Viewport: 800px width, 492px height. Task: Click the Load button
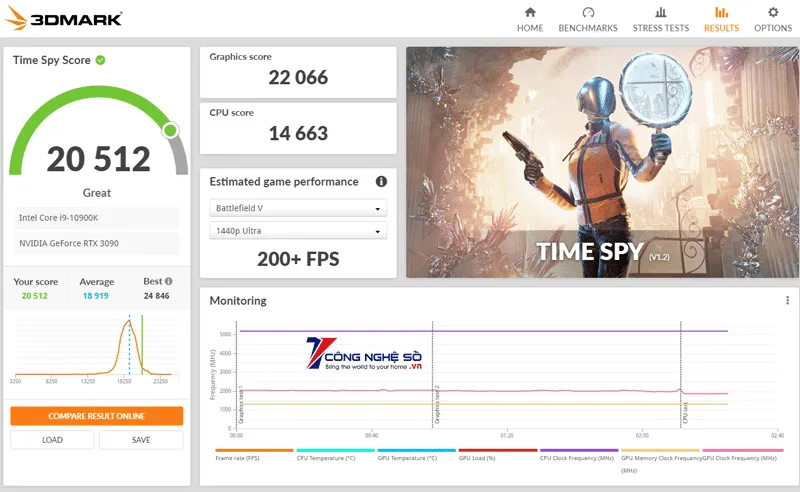pyautogui.click(x=52, y=440)
